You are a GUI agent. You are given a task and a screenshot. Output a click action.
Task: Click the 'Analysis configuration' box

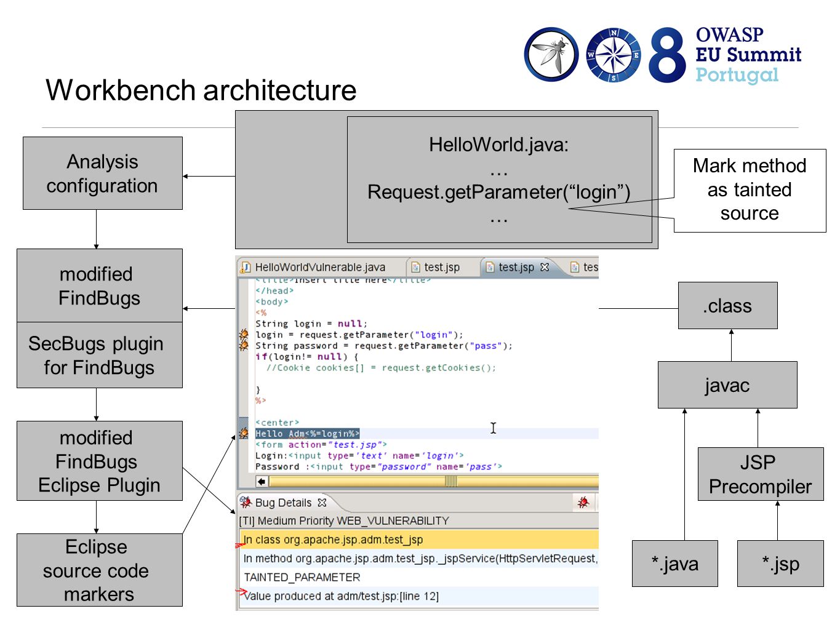tap(103, 173)
